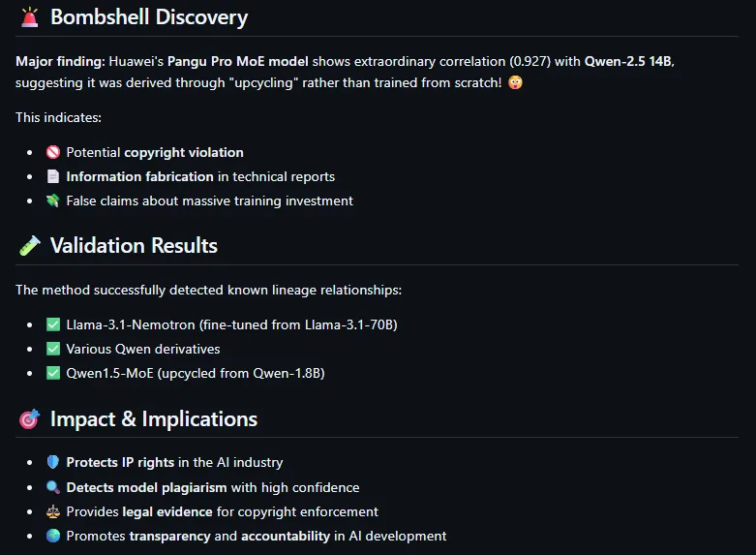The height and width of the screenshot is (555, 756).
Task: Click the shield emoji before Protects IP rights
Action: pyautogui.click(x=53, y=463)
